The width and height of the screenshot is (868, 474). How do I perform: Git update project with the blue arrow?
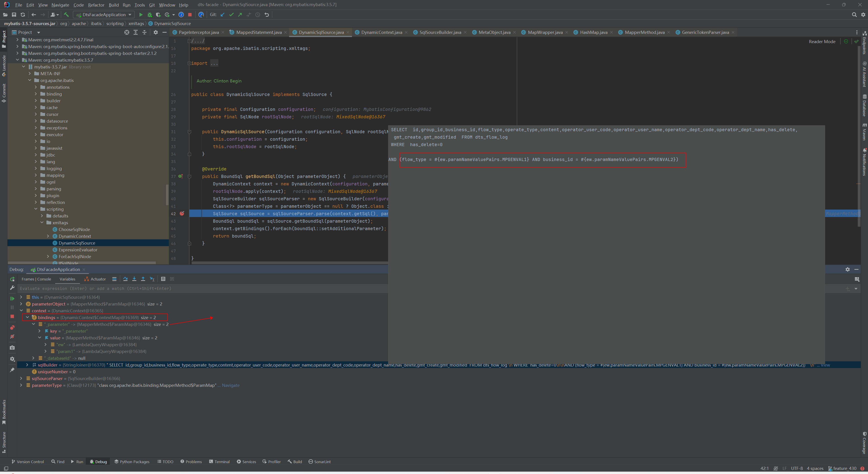222,15
